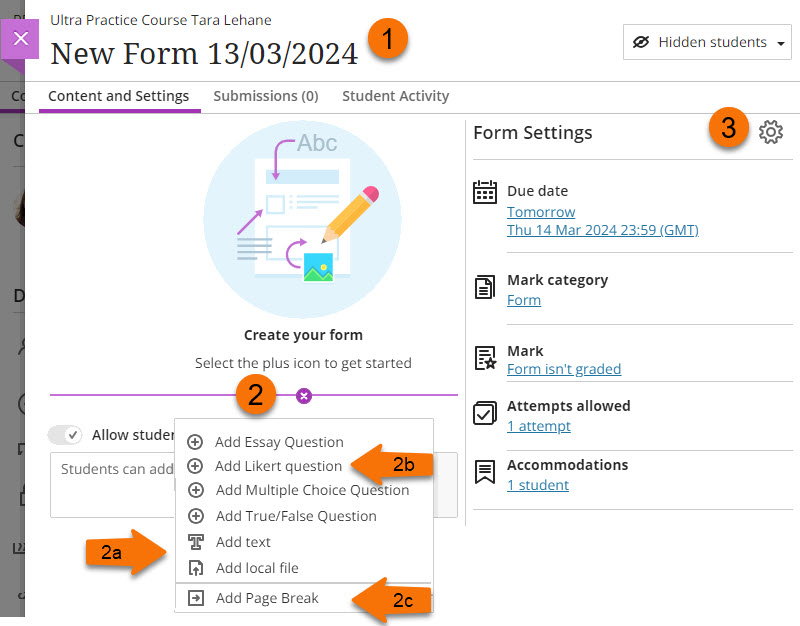Click the 'Form isn't graded' link

[564, 369]
